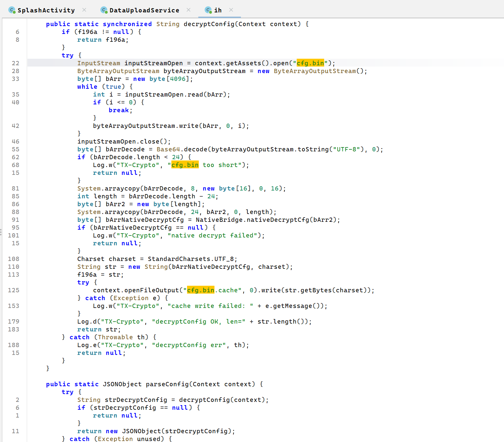This screenshot has width=504, height=442.
Task: Close the SplashActivity tab
Action: [x=84, y=10]
